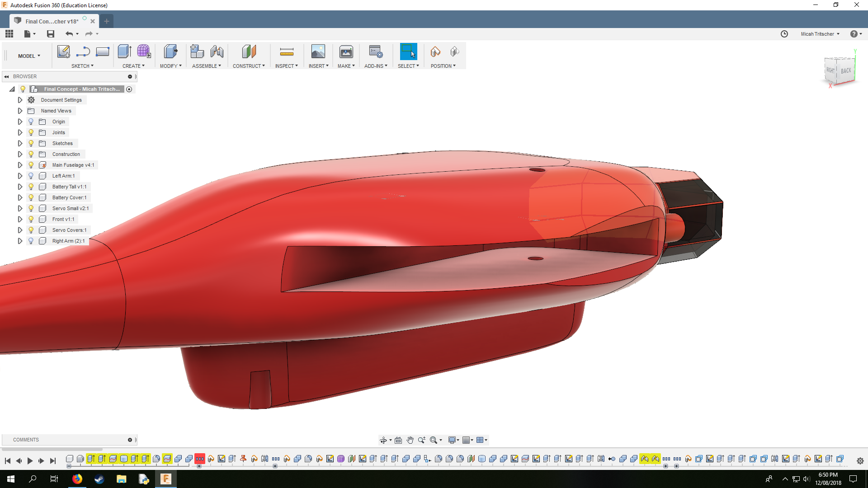Select the Extrude tool icon
Viewport: 868px width, 488px height.
tap(124, 52)
